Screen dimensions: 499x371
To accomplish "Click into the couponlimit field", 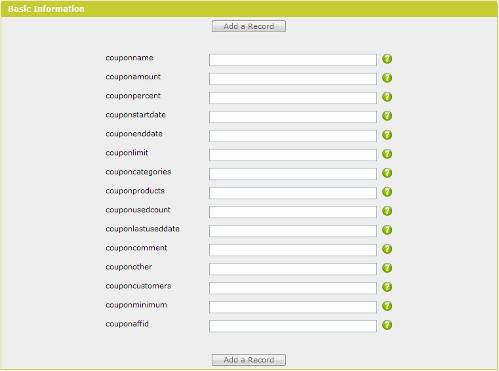I will (293, 155).
